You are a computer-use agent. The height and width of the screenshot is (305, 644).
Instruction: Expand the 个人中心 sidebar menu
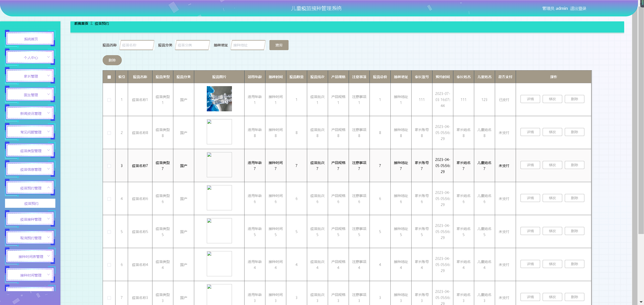(x=31, y=58)
